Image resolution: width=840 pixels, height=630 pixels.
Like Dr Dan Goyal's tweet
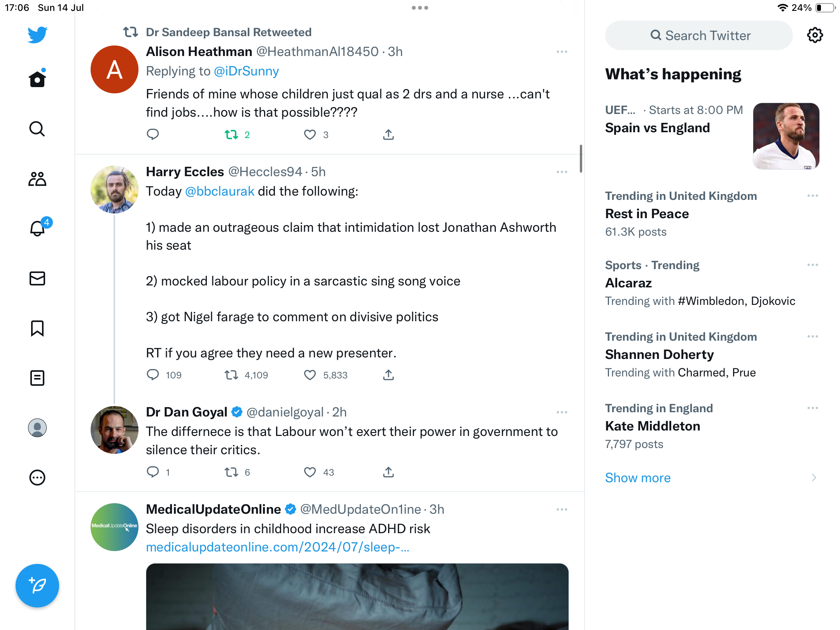[x=310, y=472]
